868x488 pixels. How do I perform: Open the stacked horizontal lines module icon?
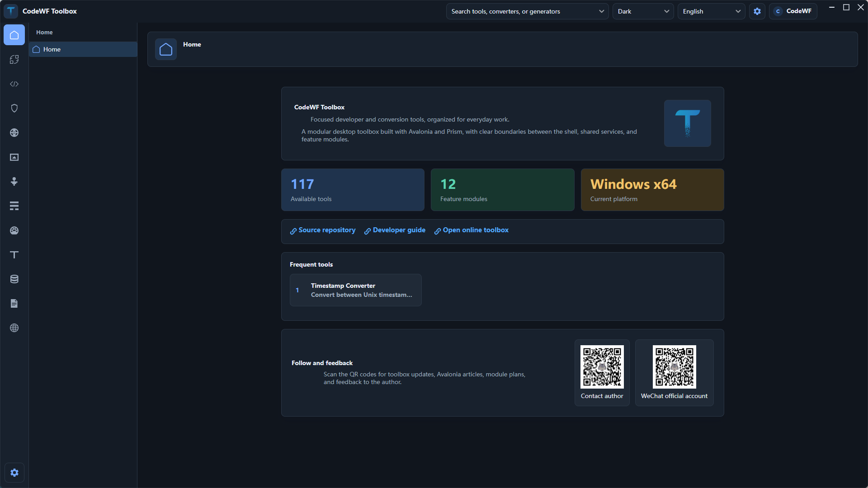click(14, 206)
